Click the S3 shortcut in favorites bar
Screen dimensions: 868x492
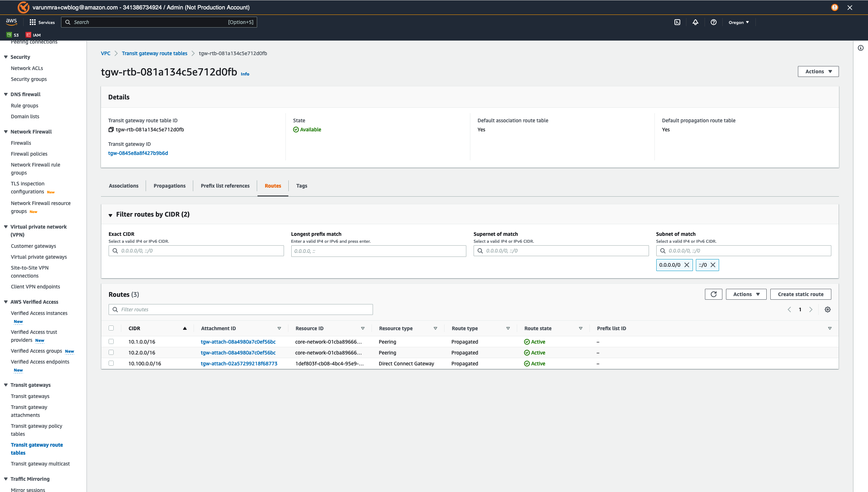pyautogui.click(x=13, y=35)
